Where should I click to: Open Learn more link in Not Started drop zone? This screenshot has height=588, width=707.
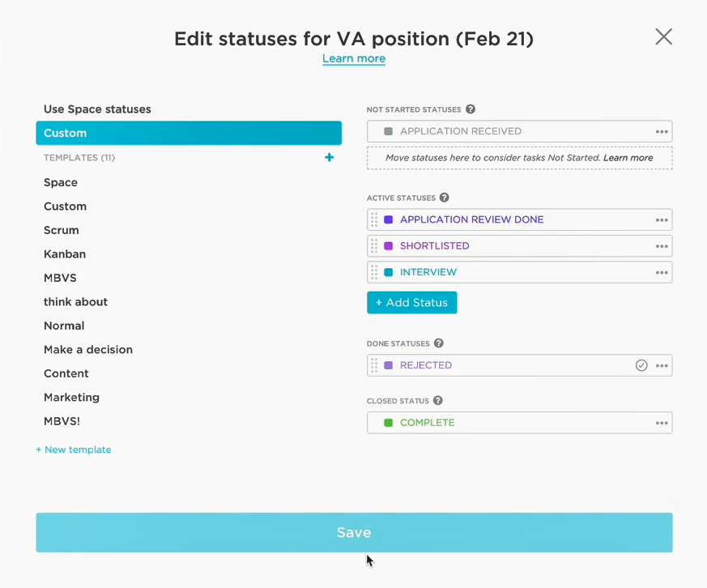click(628, 158)
